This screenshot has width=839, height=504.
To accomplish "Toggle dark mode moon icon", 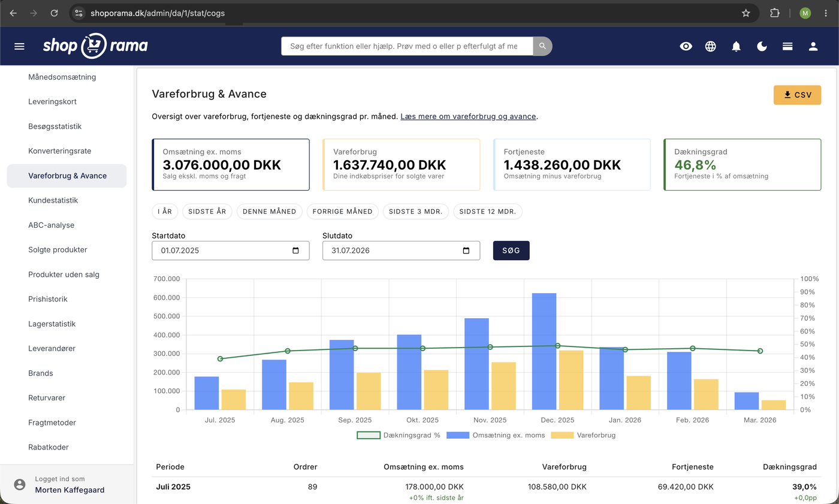I will (x=762, y=46).
